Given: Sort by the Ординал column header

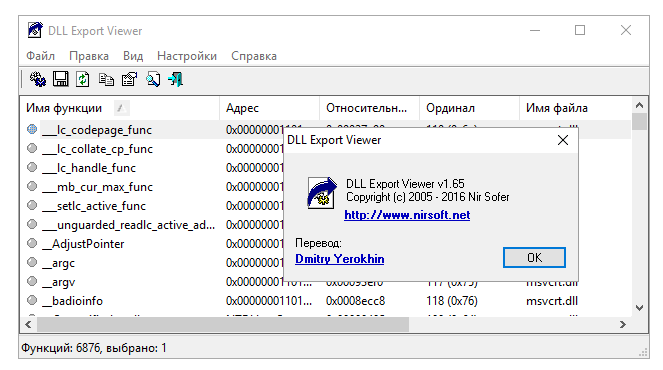Looking at the screenshot, I should (x=469, y=108).
